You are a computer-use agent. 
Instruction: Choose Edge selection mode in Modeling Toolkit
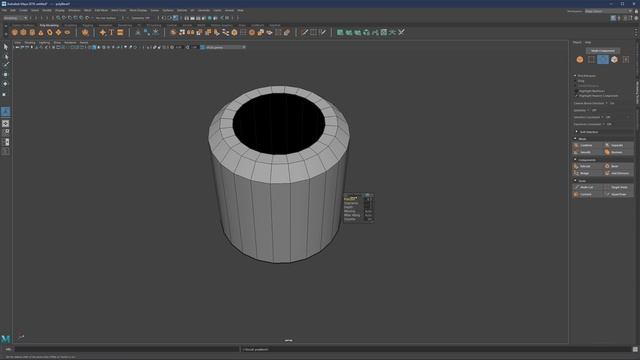602,60
